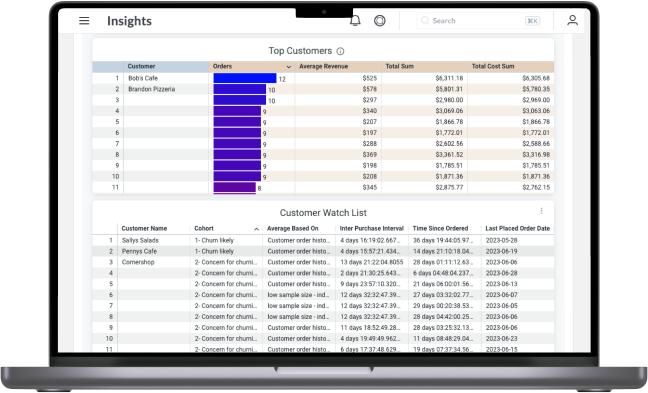Click the info icon beside Top Customers
648x393 pixels.
(341, 51)
